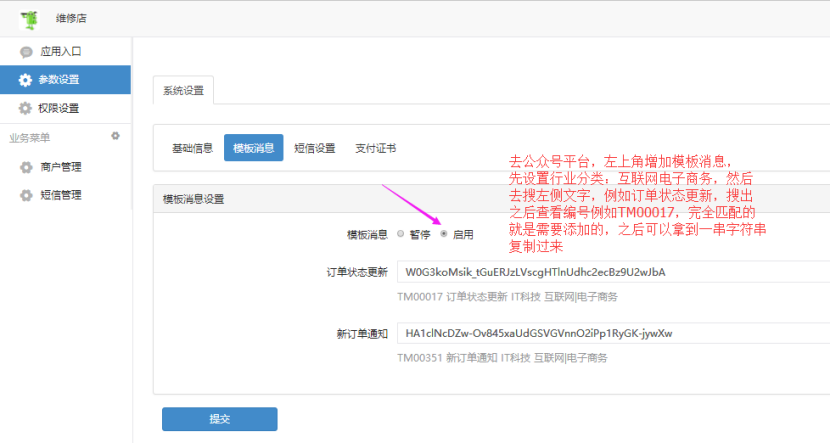The width and height of the screenshot is (831, 444).
Task: Open the 支付证书 tab
Action: [x=376, y=148]
